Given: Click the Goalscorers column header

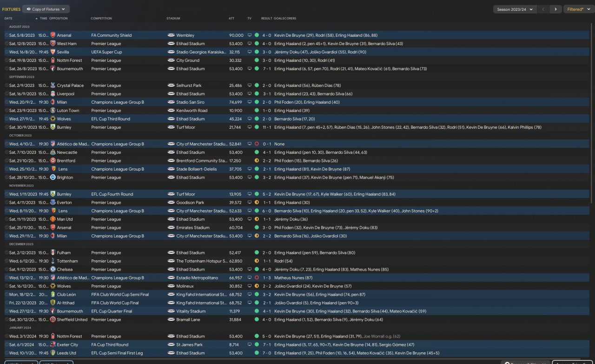Looking at the screenshot, I should point(285,19).
